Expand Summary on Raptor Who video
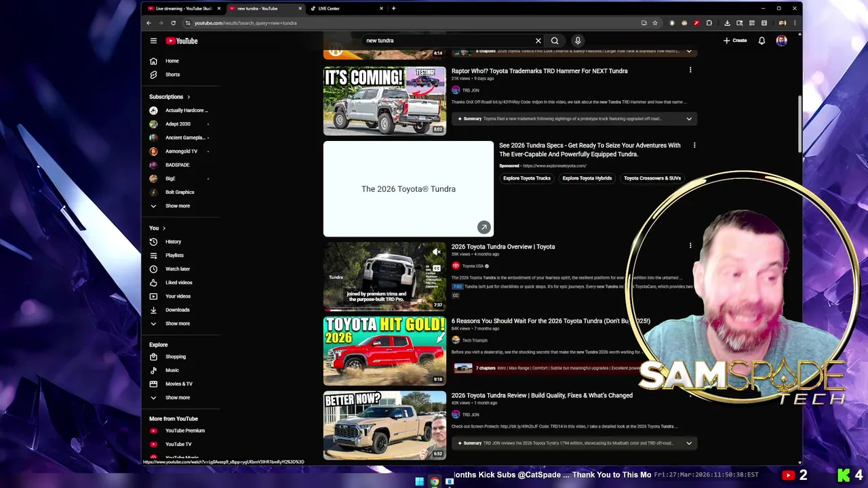 689,119
